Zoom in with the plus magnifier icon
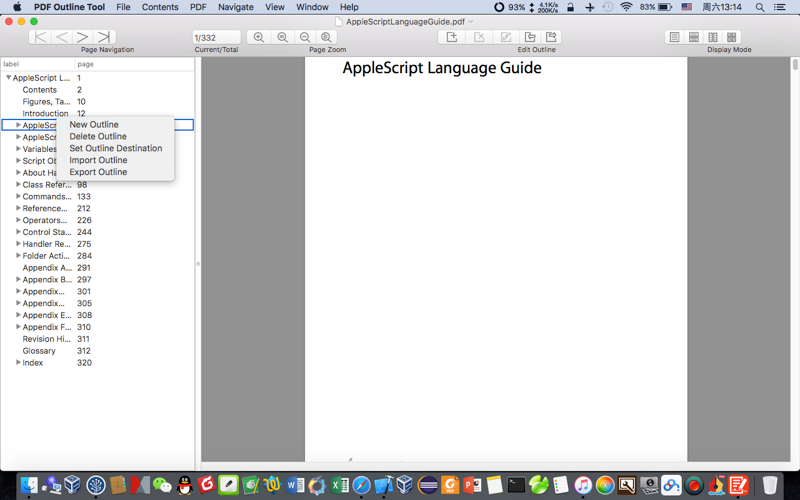The image size is (800, 500). 259,37
